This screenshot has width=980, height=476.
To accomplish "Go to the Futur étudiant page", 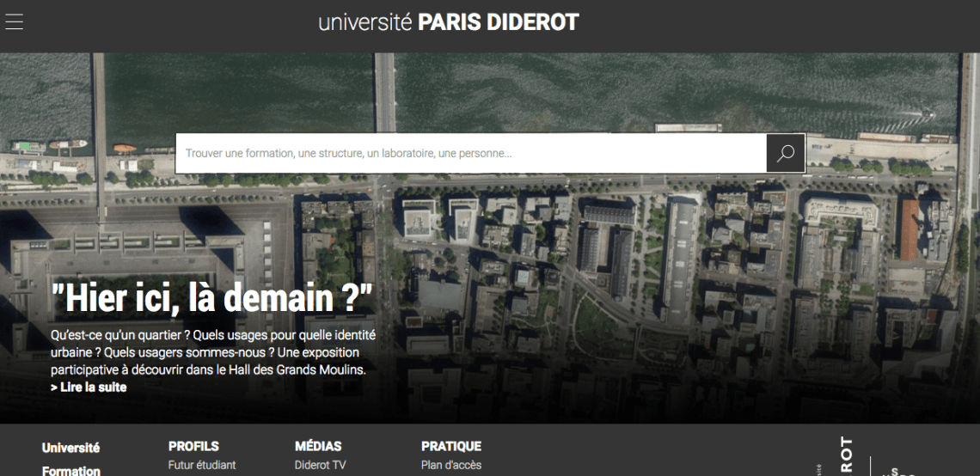I will (x=202, y=466).
